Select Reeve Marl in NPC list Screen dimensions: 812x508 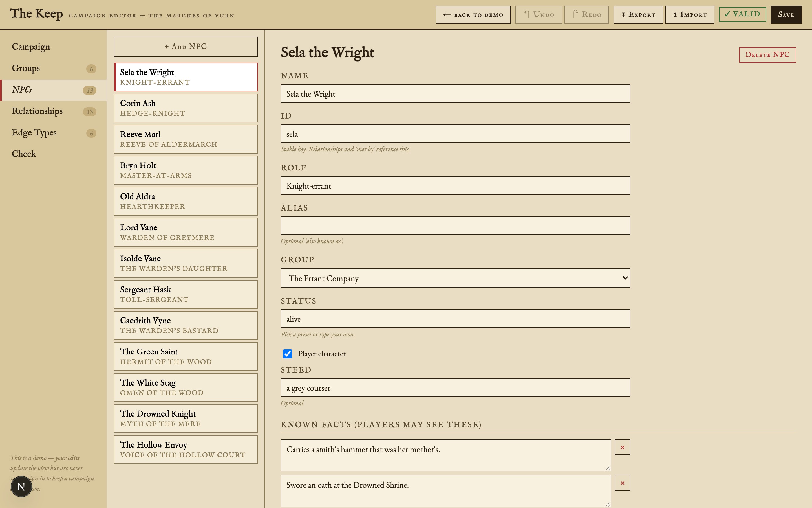[x=186, y=139]
